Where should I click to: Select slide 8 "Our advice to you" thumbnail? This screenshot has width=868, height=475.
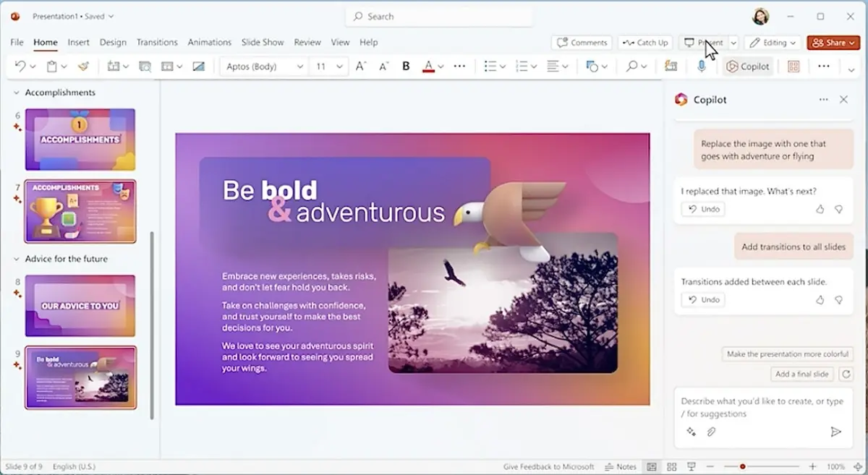tap(80, 305)
